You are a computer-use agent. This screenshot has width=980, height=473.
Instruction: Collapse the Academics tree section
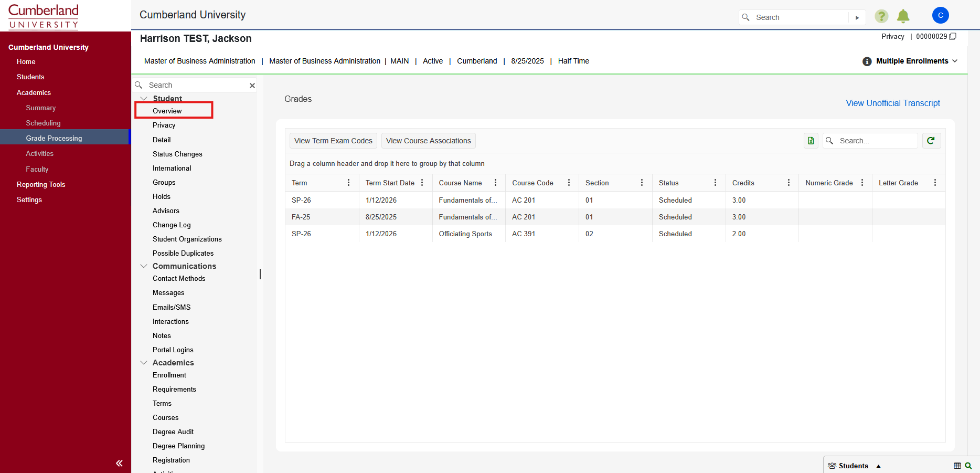point(144,363)
